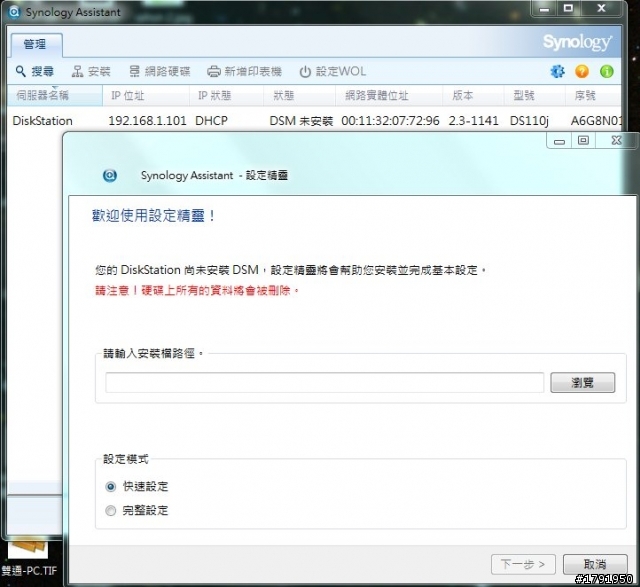Select the 快速設定 radio option
The height and width of the screenshot is (587, 640).
point(137,487)
